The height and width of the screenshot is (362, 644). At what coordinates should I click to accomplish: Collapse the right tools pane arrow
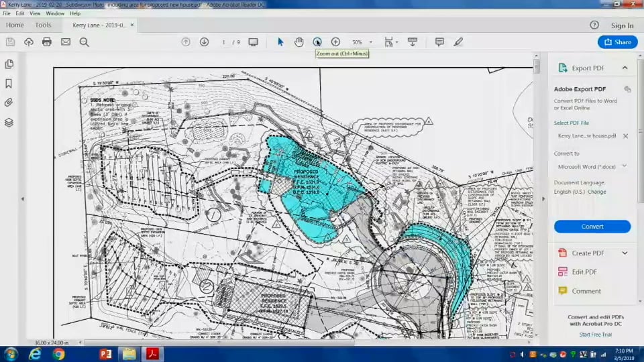543,198
